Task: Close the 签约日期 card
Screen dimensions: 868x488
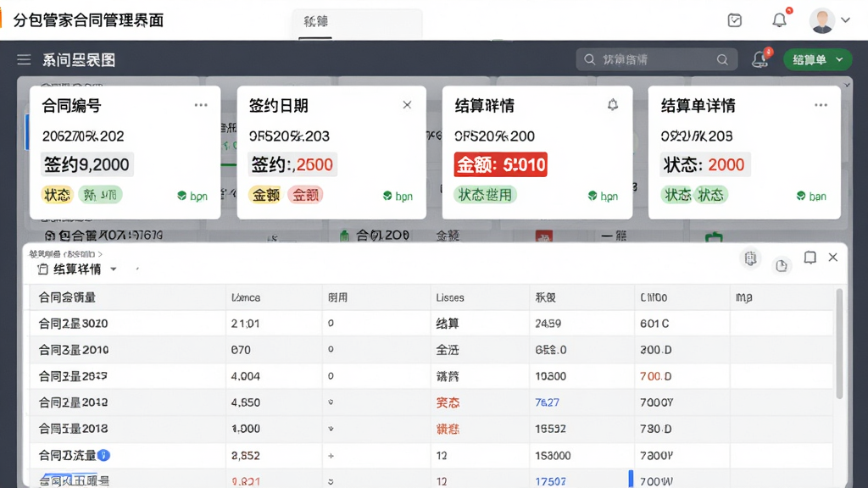Action: [x=407, y=105]
